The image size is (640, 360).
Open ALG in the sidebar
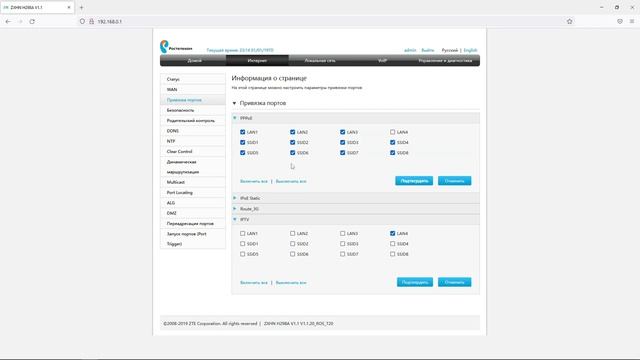[193, 203]
